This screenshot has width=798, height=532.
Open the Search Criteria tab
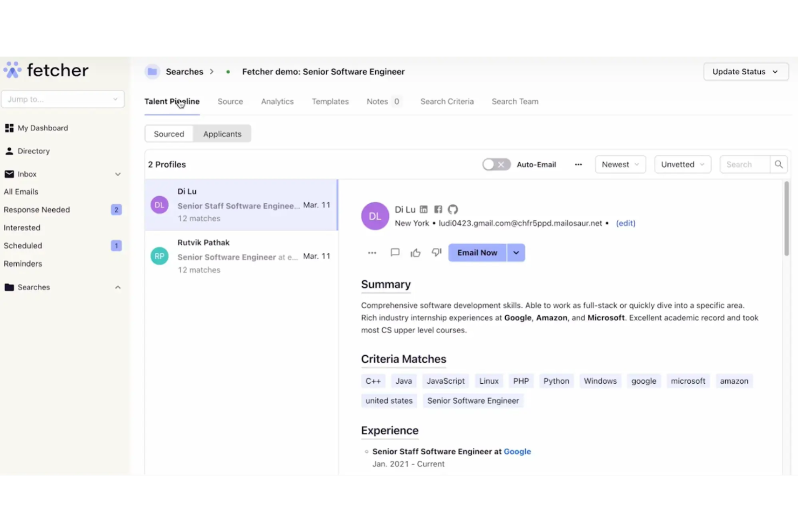coord(447,101)
